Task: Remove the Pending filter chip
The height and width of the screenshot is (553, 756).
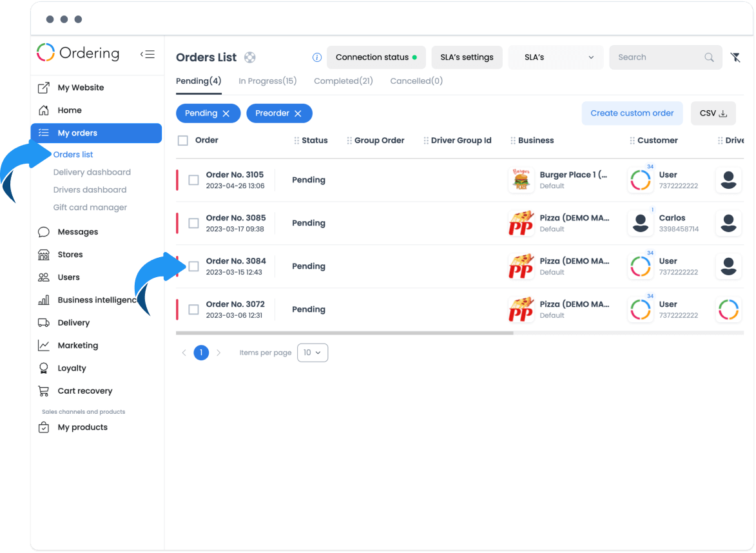Action: pyautogui.click(x=226, y=114)
